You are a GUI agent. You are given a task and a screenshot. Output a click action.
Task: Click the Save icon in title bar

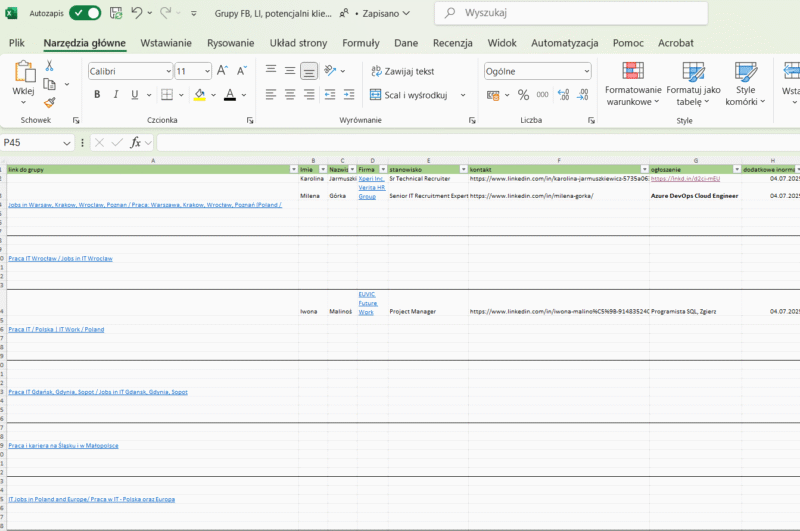point(116,14)
